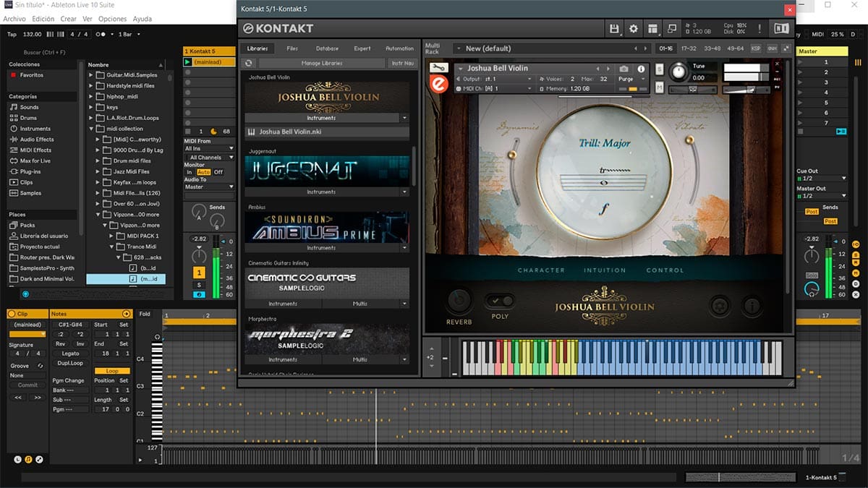This screenshot has width=868, height=488.
Task: Click the Manage Libraries button
Action: click(322, 64)
